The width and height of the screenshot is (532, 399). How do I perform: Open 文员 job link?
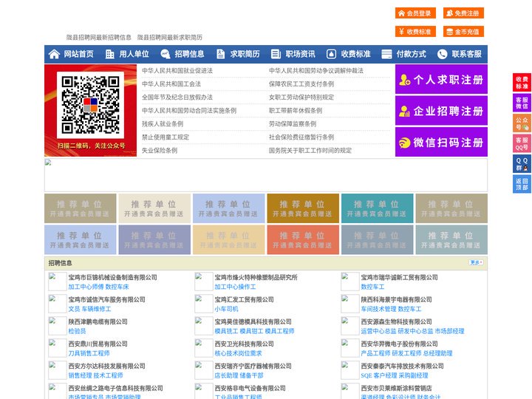tap(74, 309)
